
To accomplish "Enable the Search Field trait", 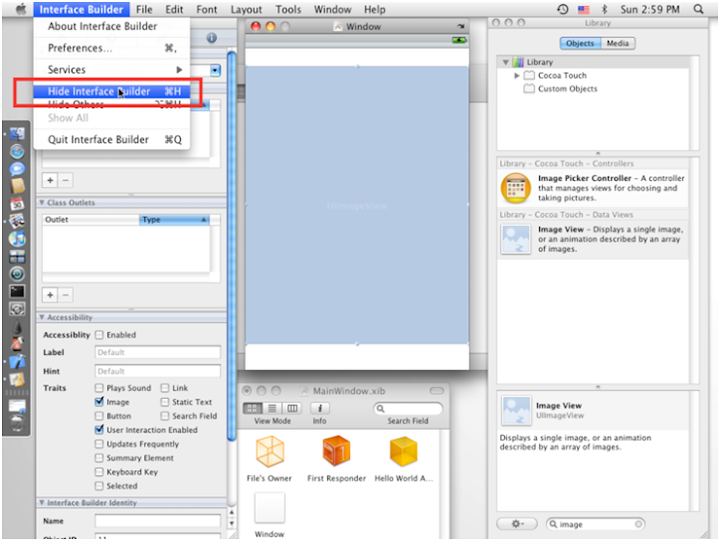I will (x=165, y=416).
